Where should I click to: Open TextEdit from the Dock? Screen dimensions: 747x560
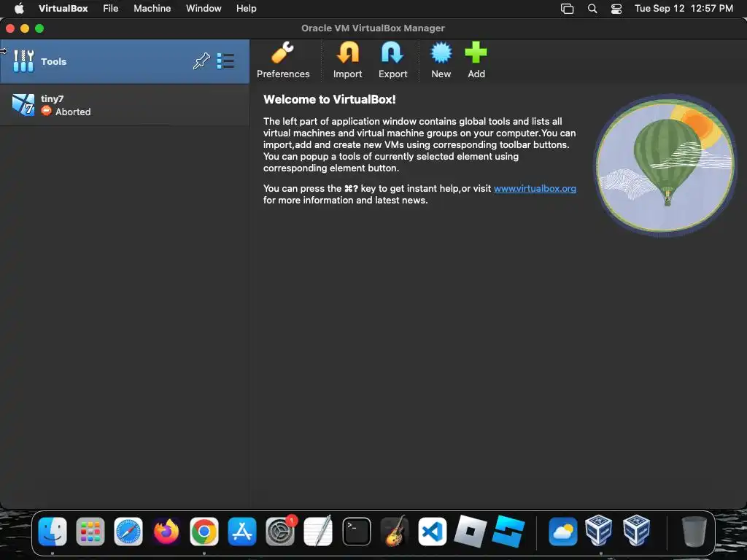(x=318, y=532)
